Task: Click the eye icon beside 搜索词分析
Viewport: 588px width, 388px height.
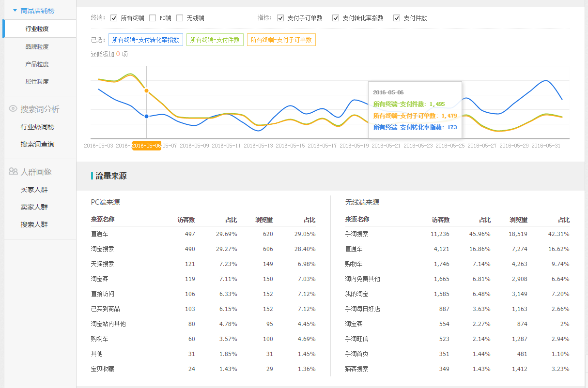Action: (x=13, y=109)
